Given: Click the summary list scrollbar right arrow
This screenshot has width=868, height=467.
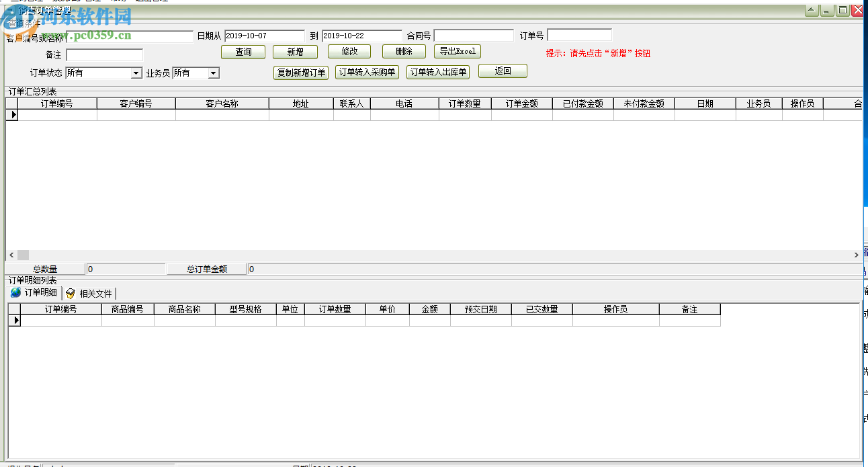Looking at the screenshot, I should (857, 255).
